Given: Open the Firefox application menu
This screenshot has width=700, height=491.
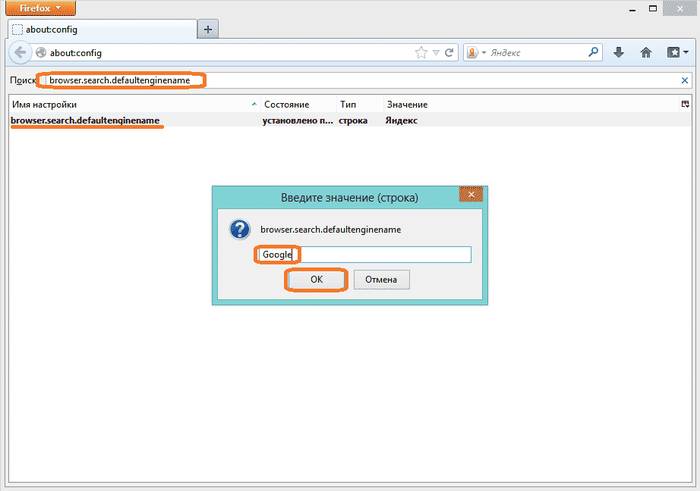Looking at the screenshot, I should coord(40,7).
